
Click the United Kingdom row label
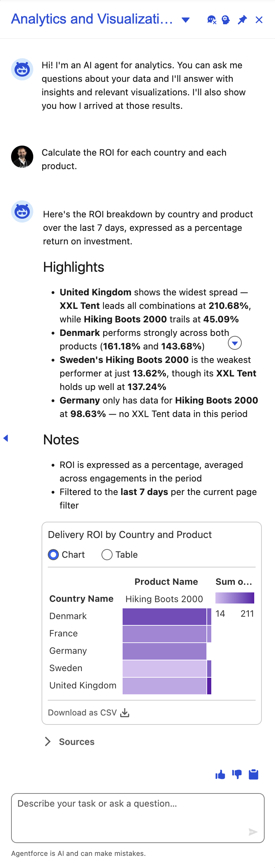click(x=83, y=685)
